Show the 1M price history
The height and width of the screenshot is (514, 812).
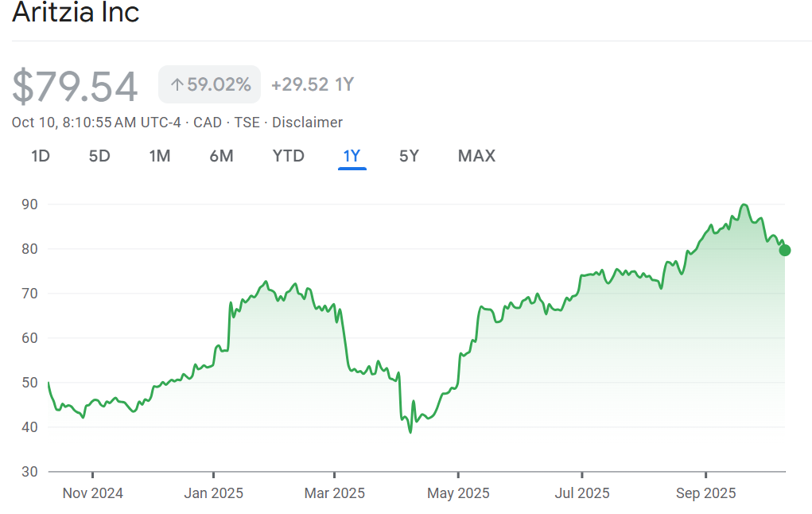160,156
